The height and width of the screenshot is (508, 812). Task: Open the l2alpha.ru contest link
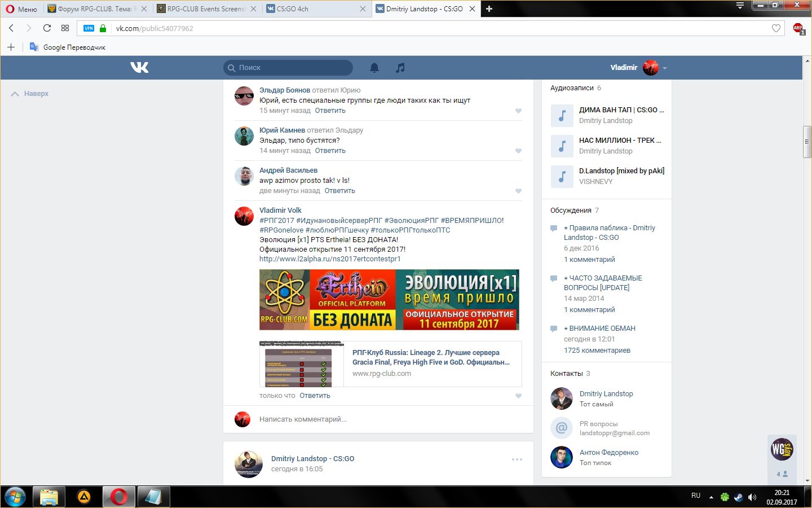[x=330, y=259]
